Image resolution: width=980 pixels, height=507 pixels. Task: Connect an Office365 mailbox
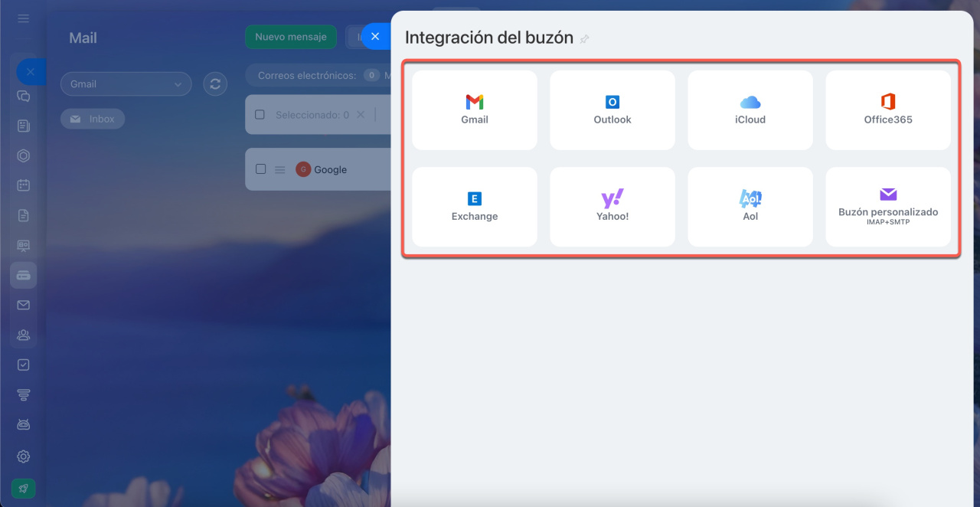pos(888,110)
